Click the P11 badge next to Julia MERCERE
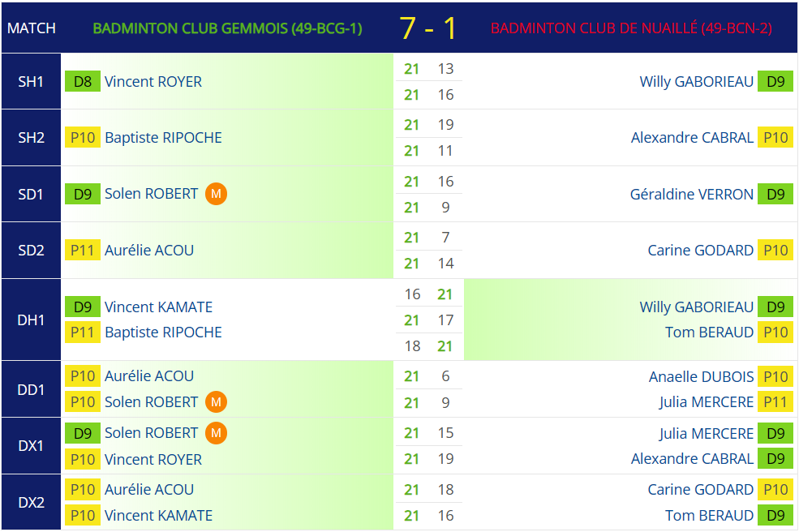 click(775, 402)
